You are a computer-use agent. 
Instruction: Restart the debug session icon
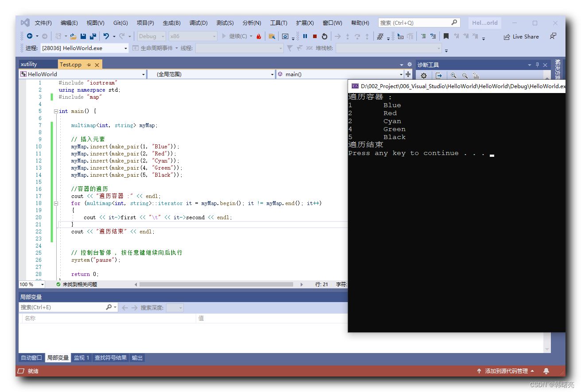(325, 36)
